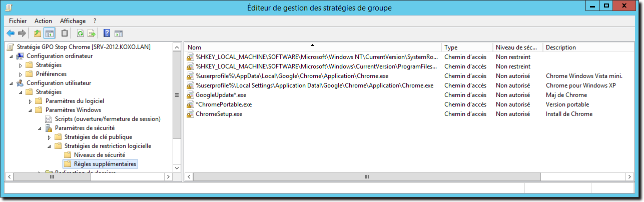Click the 'Install de Chrome' description cell
The width and height of the screenshot is (644, 202).
[x=569, y=114]
